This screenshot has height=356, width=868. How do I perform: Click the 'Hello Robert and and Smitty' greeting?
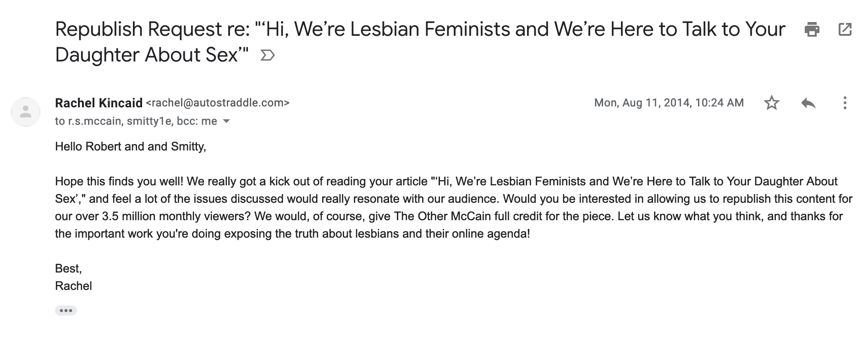(131, 146)
